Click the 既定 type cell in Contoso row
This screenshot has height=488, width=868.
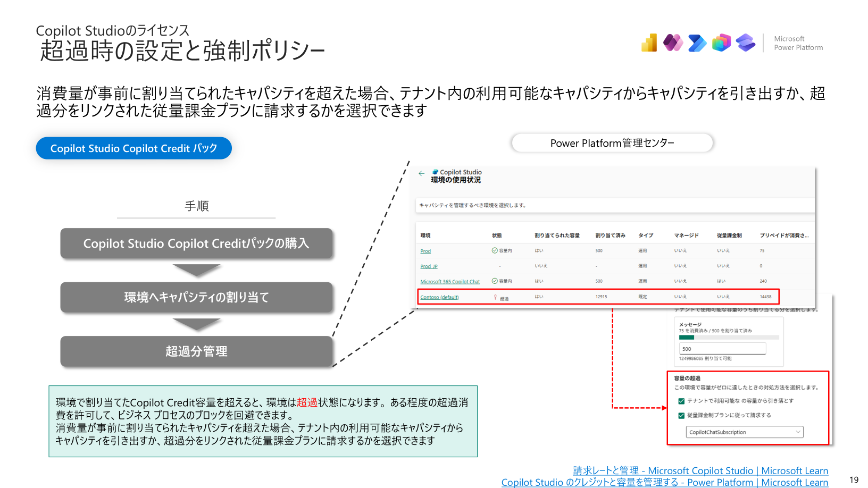click(x=642, y=297)
